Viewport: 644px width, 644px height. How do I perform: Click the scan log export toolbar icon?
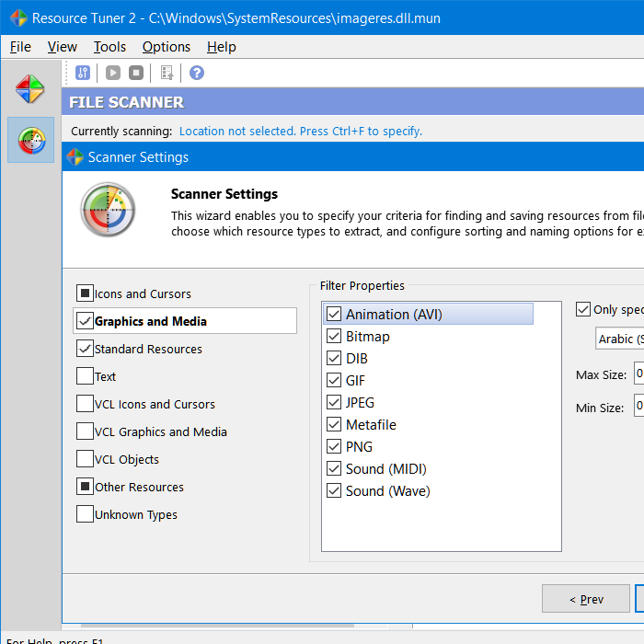coord(167,73)
